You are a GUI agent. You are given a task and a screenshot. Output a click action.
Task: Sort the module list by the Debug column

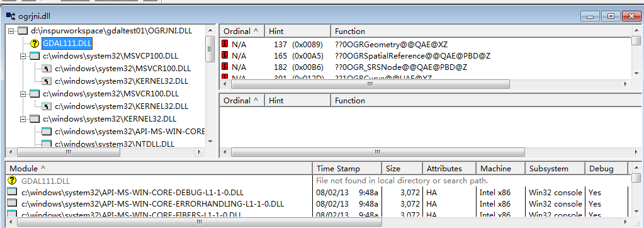606,168
